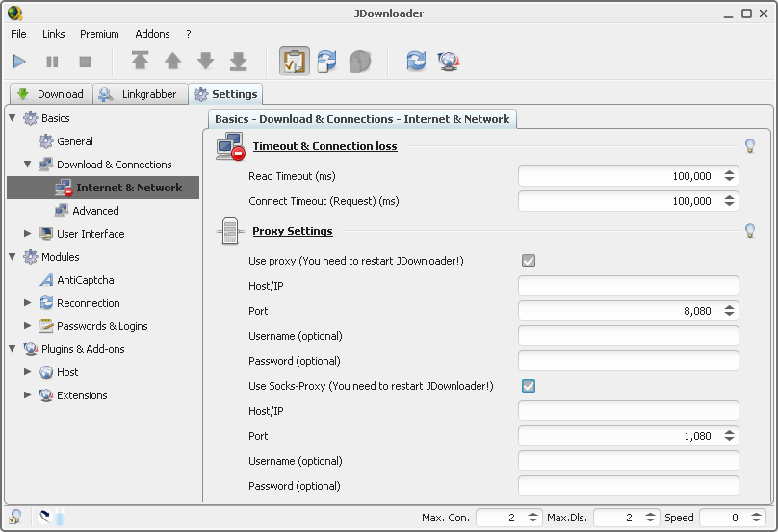Toggle the Use proxy checkbox
The image size is (778, 532).
pyautogui.click(x=529, y=261)
